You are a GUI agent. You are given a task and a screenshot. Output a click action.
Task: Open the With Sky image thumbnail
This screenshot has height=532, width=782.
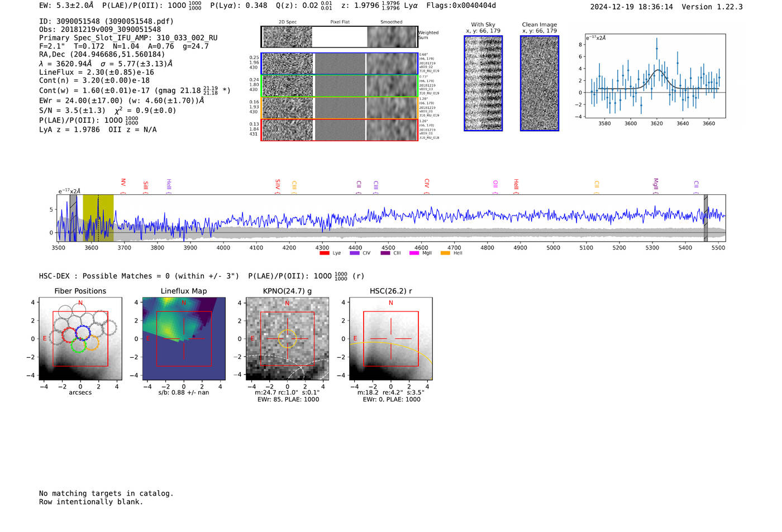483,83
